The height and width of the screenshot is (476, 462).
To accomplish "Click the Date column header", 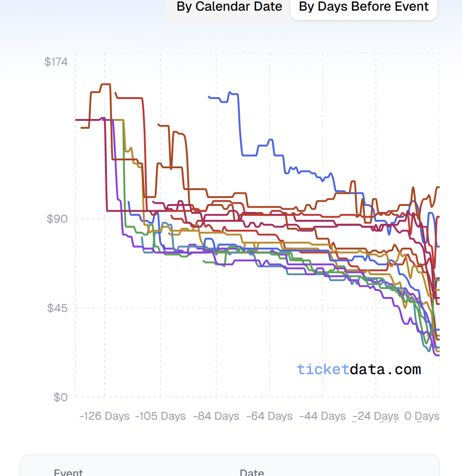I will [x=251, y=472].
